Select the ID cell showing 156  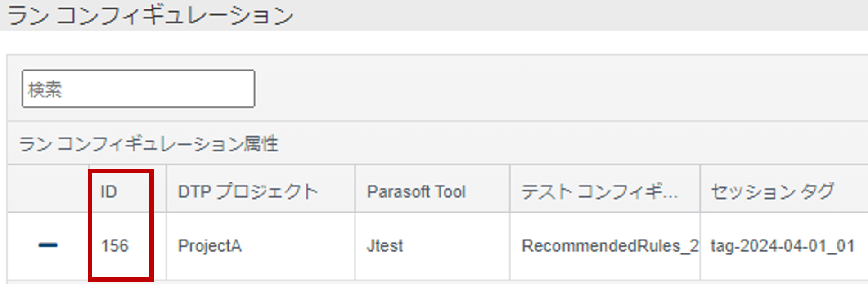click(115, 246)
